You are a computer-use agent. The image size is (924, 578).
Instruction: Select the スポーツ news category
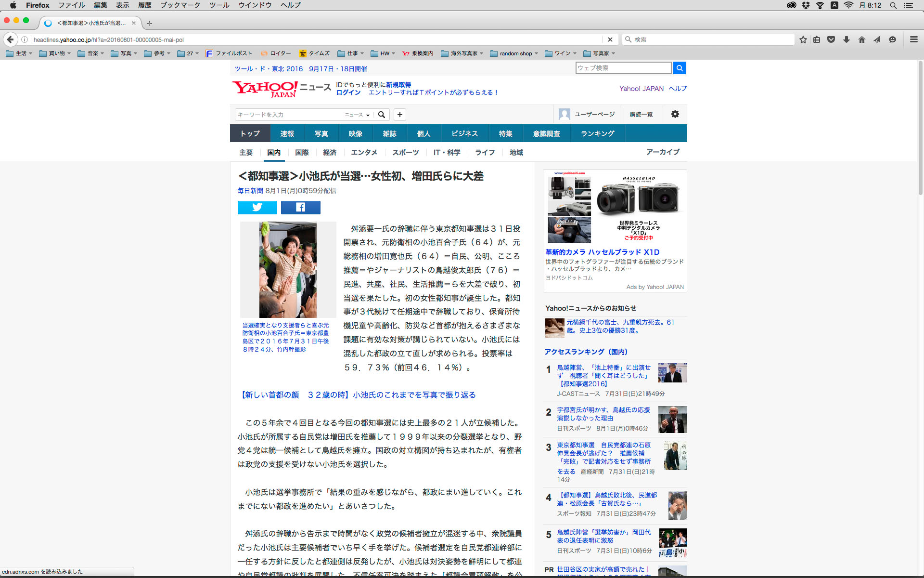(405, 152)
